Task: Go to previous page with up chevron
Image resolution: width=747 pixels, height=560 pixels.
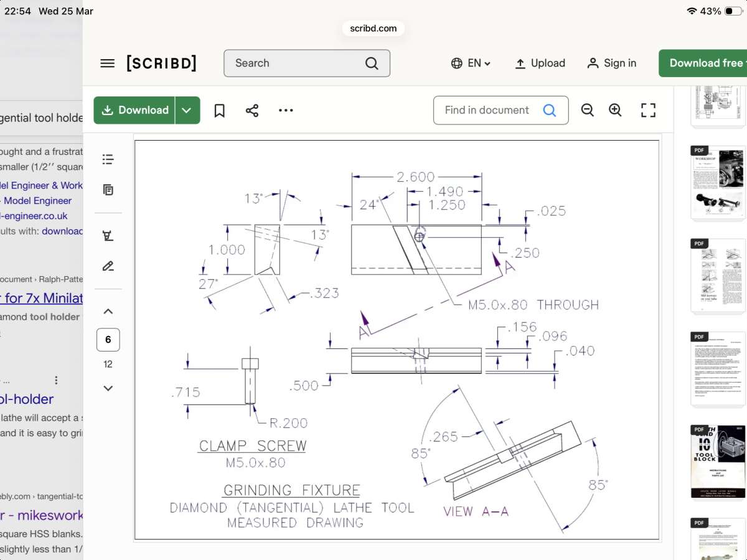Action: click(x=108, y=312)
